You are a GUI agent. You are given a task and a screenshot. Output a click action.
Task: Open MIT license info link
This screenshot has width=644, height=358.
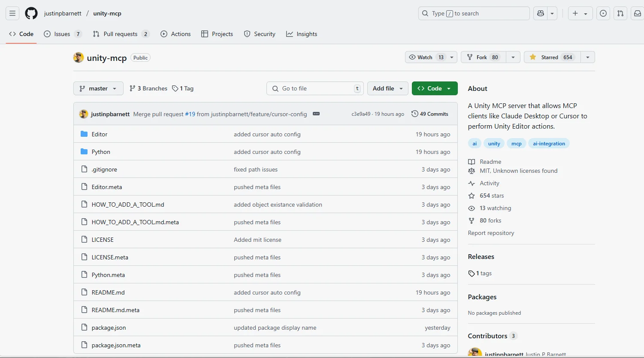[518, 171]
